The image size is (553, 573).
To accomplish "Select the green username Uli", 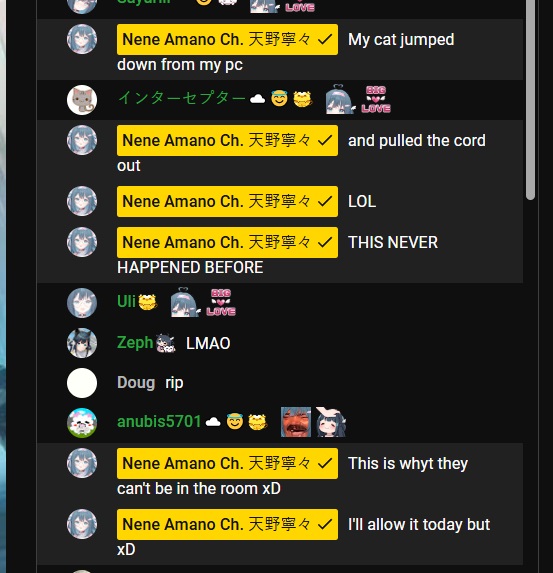I will 126,302.
